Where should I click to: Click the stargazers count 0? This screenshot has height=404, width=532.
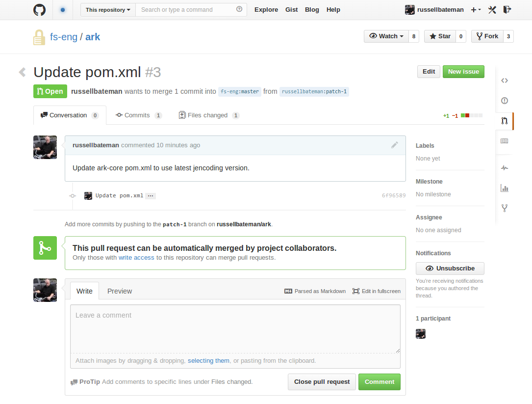click(461, 36)
